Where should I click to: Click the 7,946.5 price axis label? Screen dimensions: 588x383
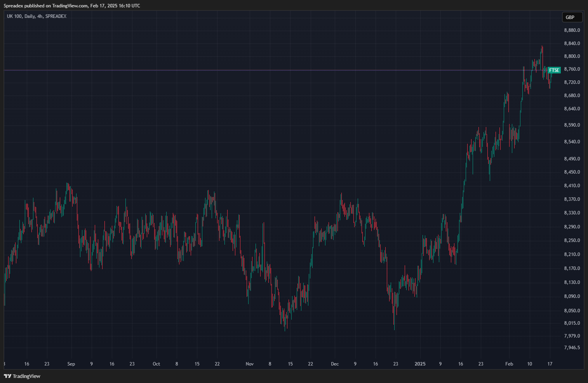[x=572, y=348]
